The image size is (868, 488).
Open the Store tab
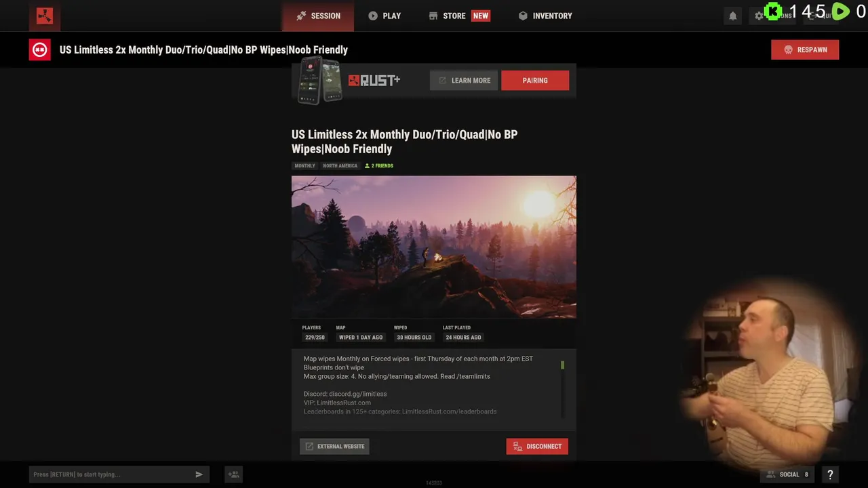[x=447, y=16]
